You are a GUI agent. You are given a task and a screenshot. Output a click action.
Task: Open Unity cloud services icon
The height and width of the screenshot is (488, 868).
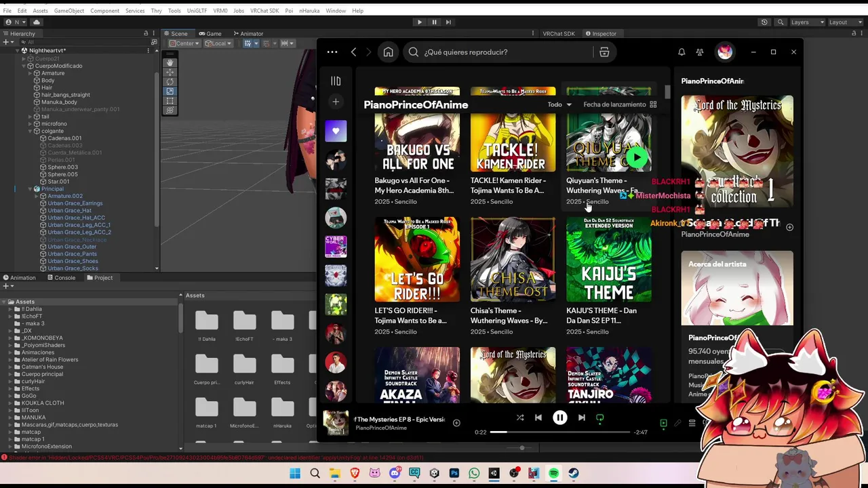37,22
